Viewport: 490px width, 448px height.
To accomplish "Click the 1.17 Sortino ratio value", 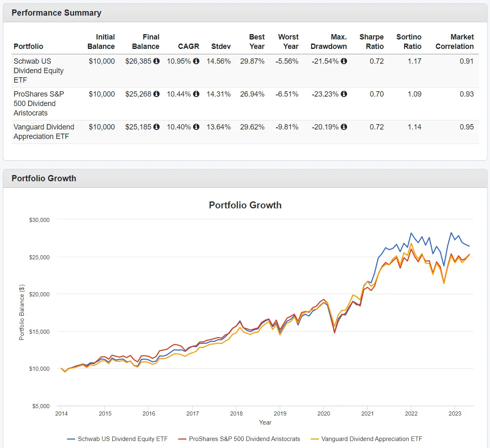I will pyautogui.click(x=414, y=61).
